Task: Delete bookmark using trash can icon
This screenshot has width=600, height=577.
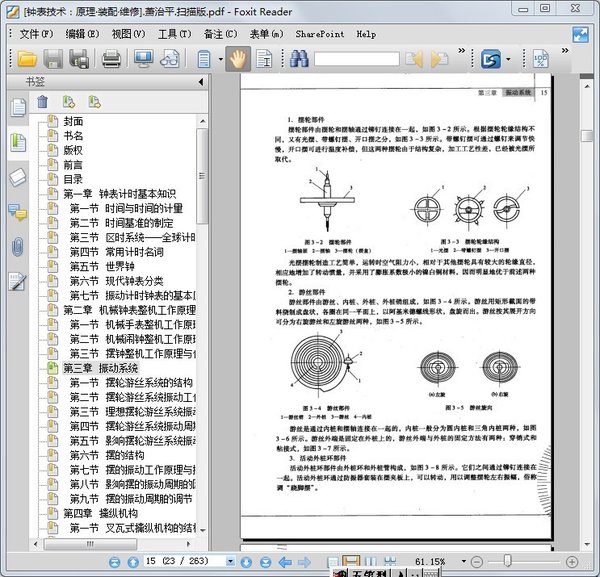Action: pyautogui.click(x=42, y=101)
